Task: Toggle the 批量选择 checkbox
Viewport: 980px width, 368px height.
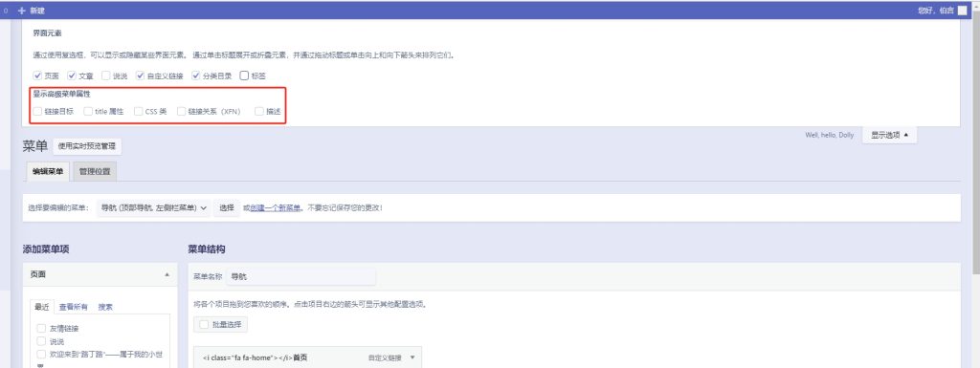Action: [x=204, y=324]
